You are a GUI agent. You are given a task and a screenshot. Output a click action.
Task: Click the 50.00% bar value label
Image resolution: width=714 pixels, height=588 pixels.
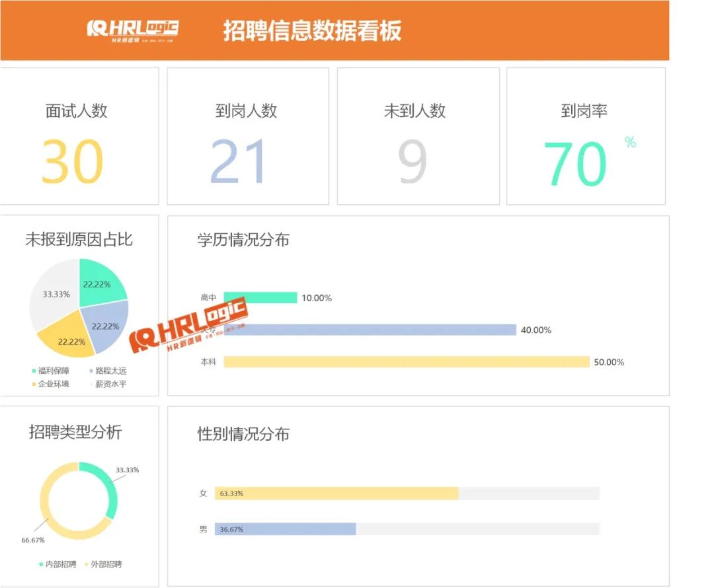[x=609, y=362]
